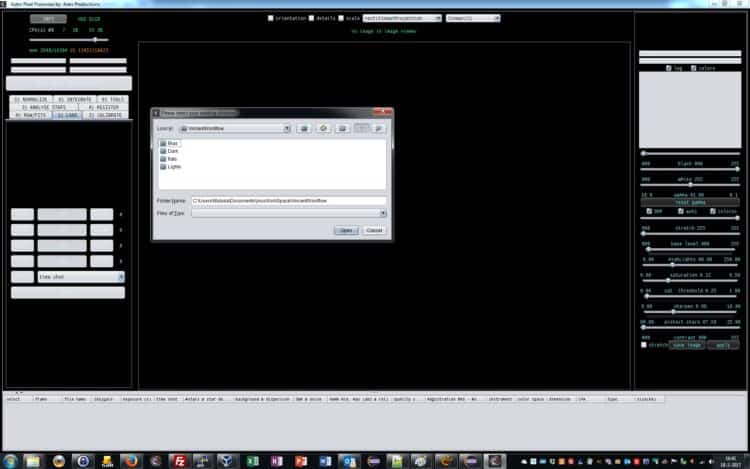Open OneNote from the taskbar
The width and height of the screenshot is (750, 469).
[276, 461]
